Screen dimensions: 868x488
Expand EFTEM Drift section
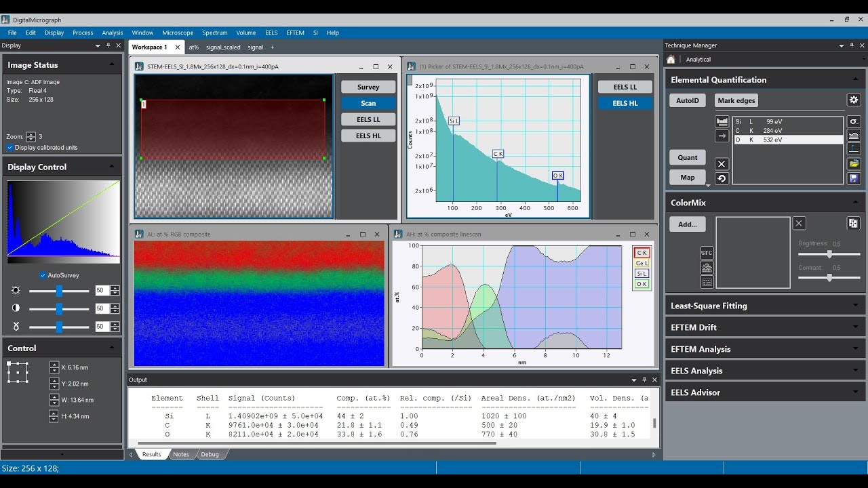pos(765,327)
